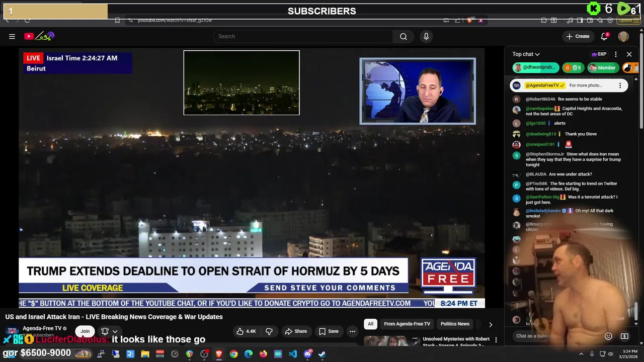644x362 pixels.
Task: Open Unsolved Mysteries video thumbnail
Action: (391, 341)
